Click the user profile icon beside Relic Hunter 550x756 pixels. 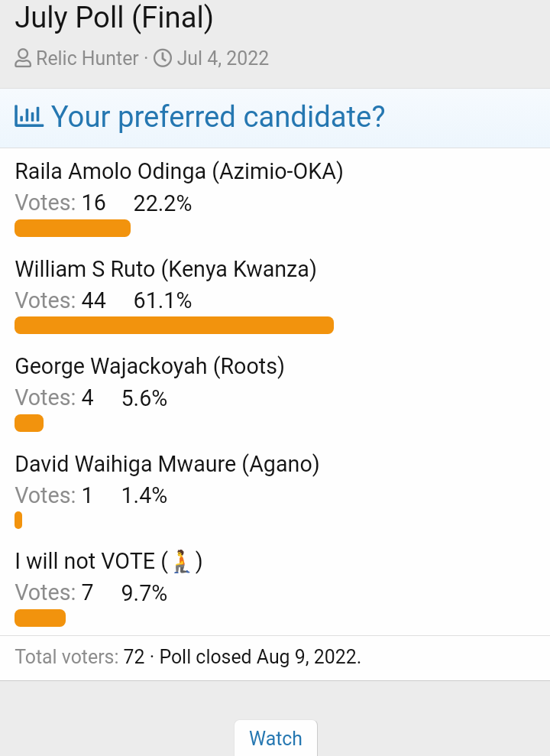click(23, 59)
